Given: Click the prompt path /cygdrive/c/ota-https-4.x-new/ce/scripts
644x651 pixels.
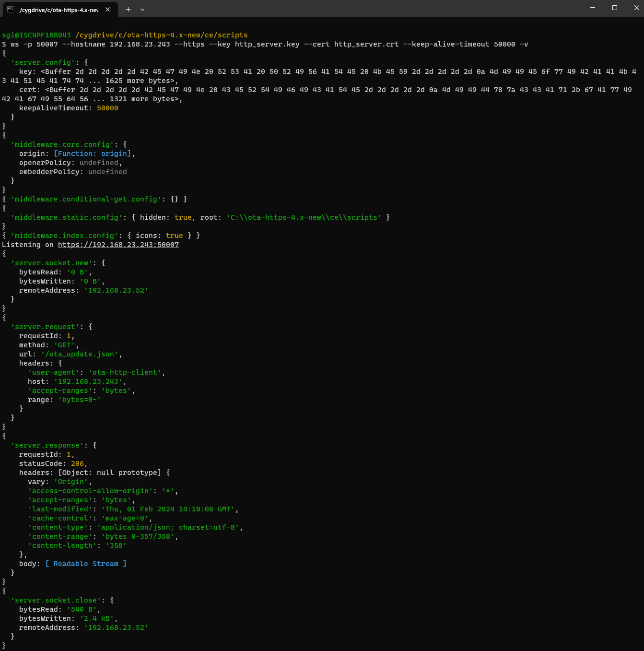Looking at the screenshot, I should point(162,35).
